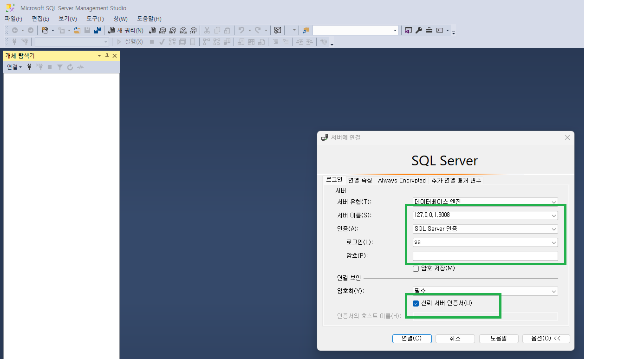Close the 서버에 연결 dialog
The image size is (644, 359).
point(567,137)
